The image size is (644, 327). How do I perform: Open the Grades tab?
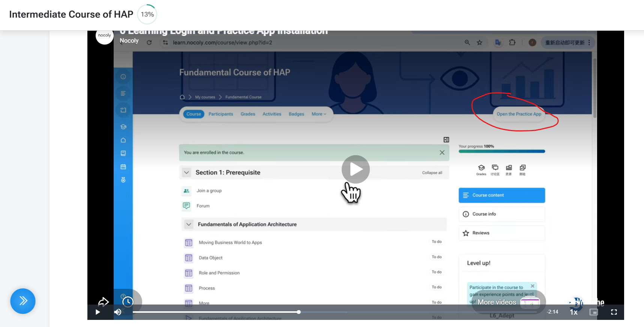click(x=248, y=114)
